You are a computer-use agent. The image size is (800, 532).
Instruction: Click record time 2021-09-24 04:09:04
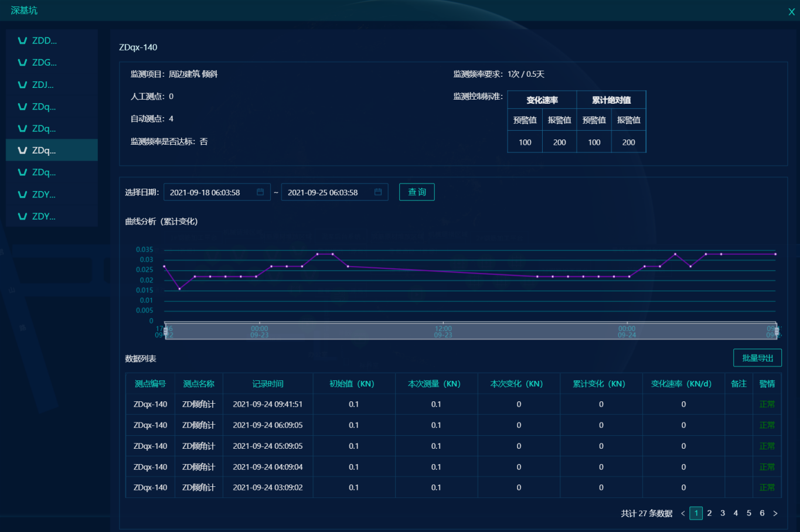268,467
